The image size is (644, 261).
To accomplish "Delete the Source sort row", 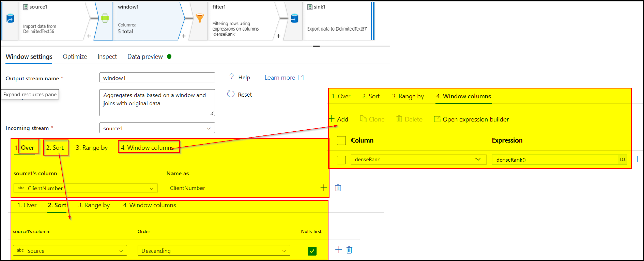I will pyautogui.click(x=349, y=250).
